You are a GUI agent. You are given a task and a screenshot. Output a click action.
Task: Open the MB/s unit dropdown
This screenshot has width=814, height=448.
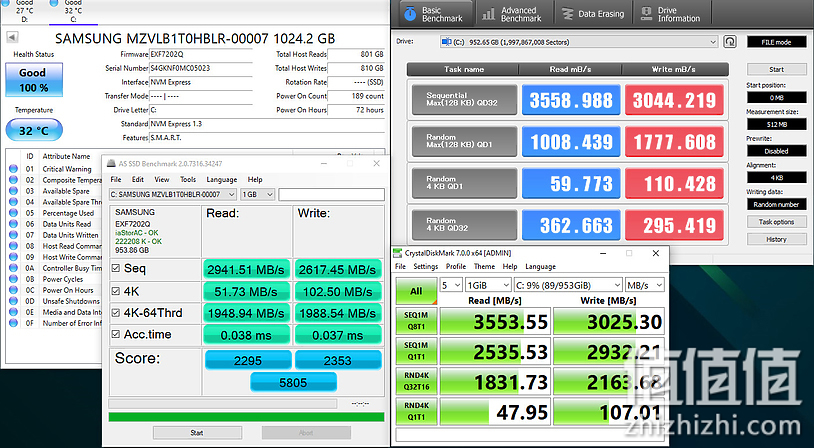644,285
